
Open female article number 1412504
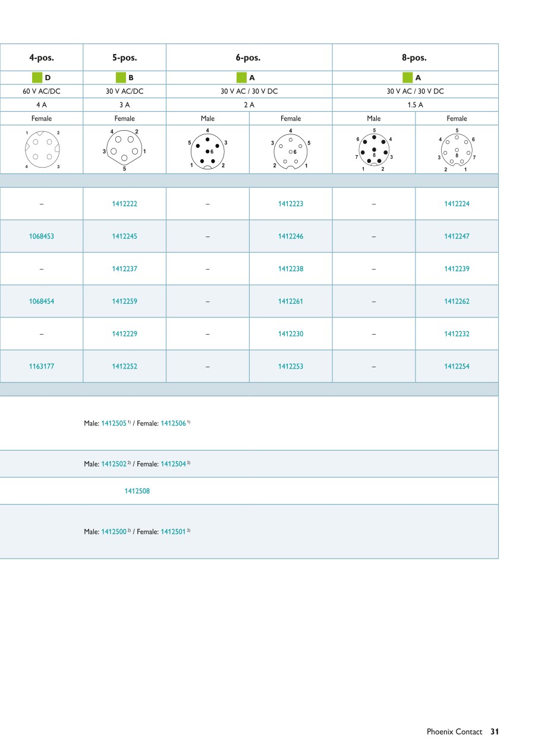click(174, 464)
